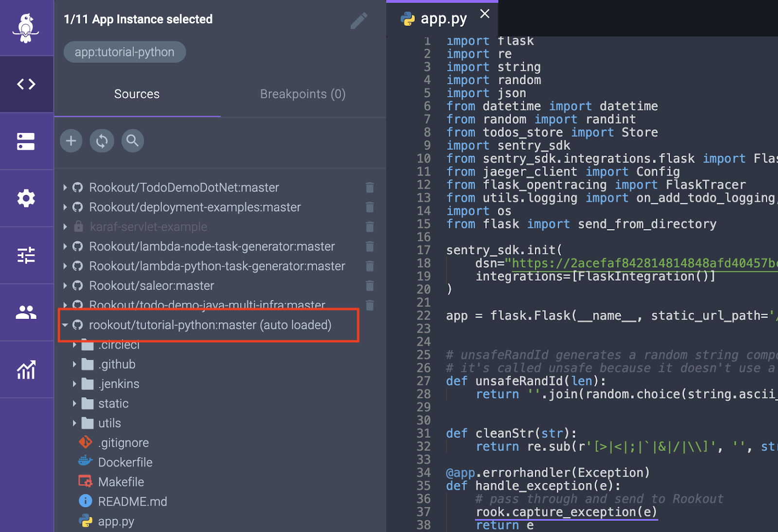
Task: Click the Docker whale icon beside Dockerfile
Action: click(86, 461)
